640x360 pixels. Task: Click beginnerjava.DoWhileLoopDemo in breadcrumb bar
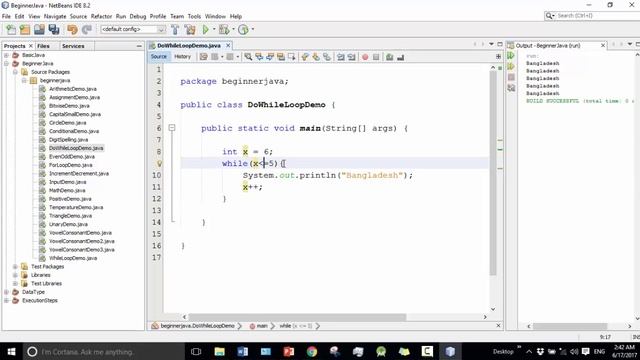(x=197, y=326)
